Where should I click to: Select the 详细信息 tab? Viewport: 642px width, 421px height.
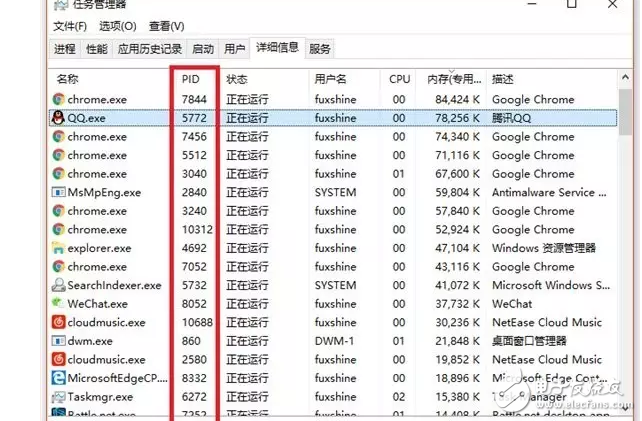[x=277, y=48]
